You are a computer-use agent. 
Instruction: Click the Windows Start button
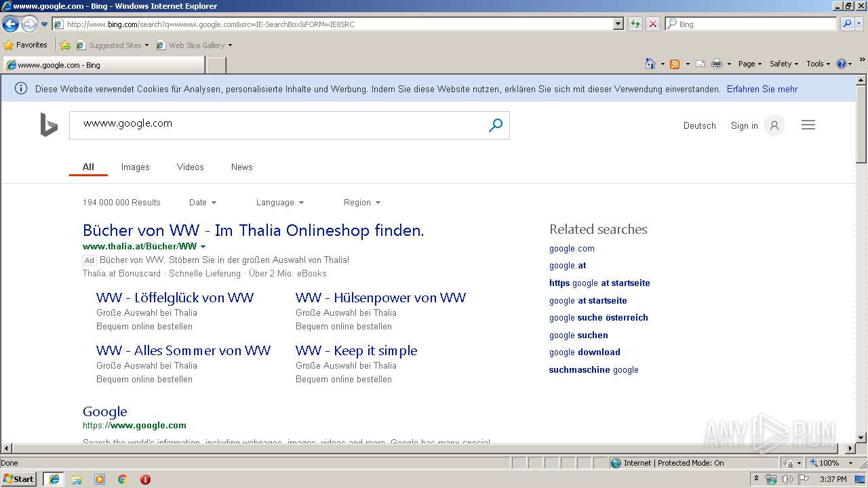(x=19, y=479)
